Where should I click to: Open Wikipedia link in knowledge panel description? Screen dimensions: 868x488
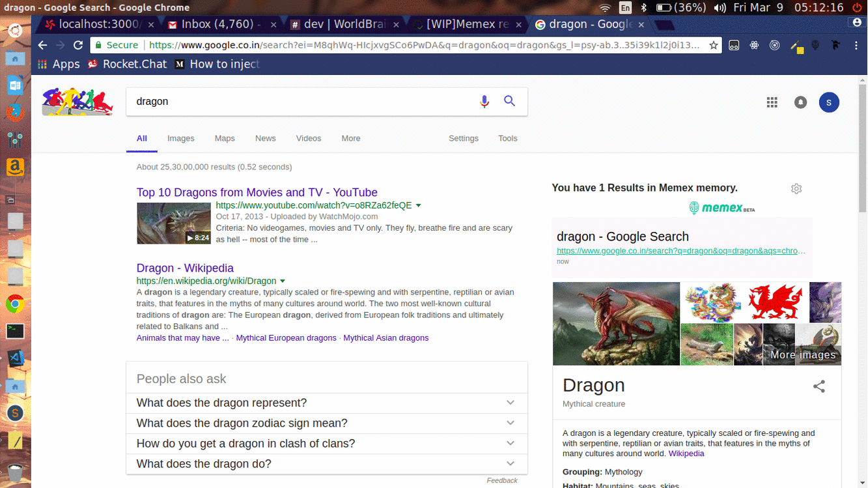[686, 453]
